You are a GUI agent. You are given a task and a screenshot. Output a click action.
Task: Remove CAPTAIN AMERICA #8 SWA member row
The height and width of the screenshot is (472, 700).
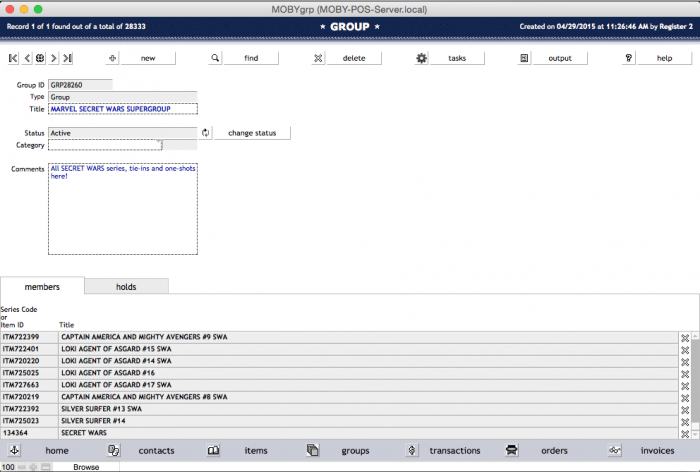point(685,398)
